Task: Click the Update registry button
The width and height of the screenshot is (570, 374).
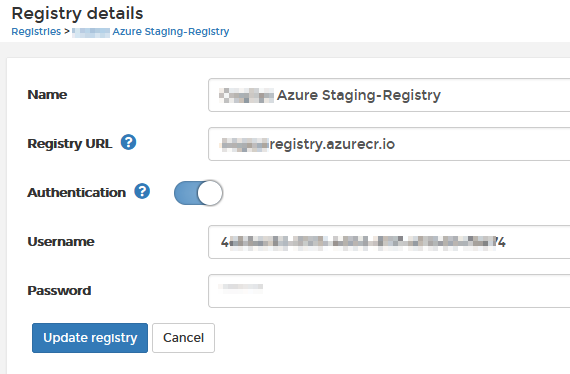Action: pos(90,338)
